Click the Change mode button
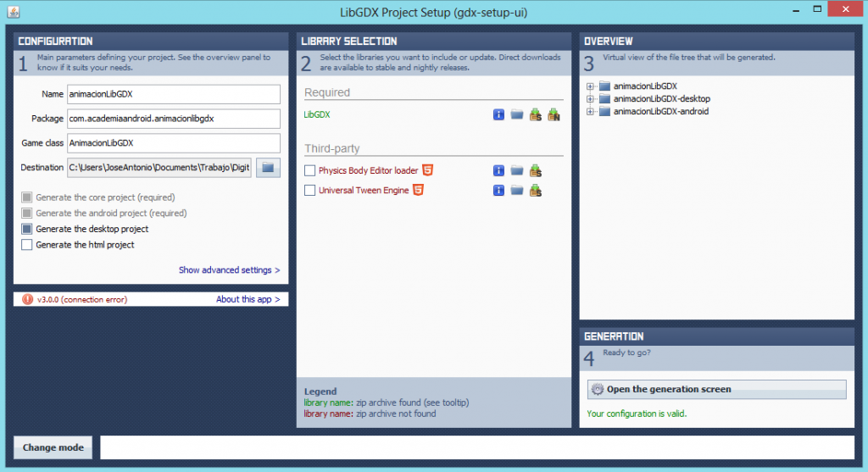Viewport: 868px width, 472px height. (x=53, y=447)
